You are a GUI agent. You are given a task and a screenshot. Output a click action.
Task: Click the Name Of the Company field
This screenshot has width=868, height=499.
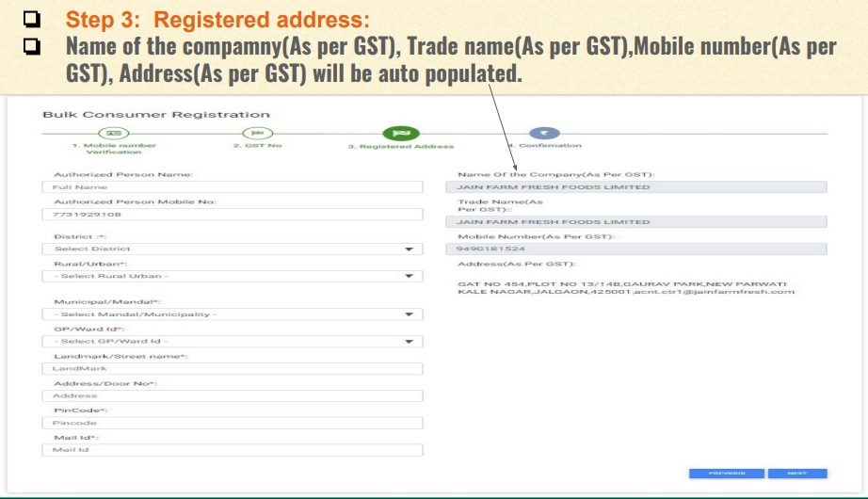coord(636,187)
